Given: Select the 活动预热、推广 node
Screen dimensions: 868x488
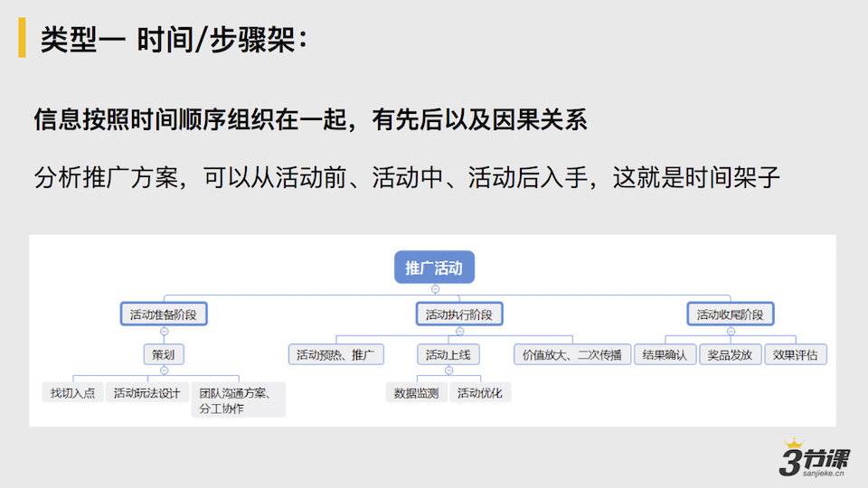Looking at the screenshot, I should (336, 354).
